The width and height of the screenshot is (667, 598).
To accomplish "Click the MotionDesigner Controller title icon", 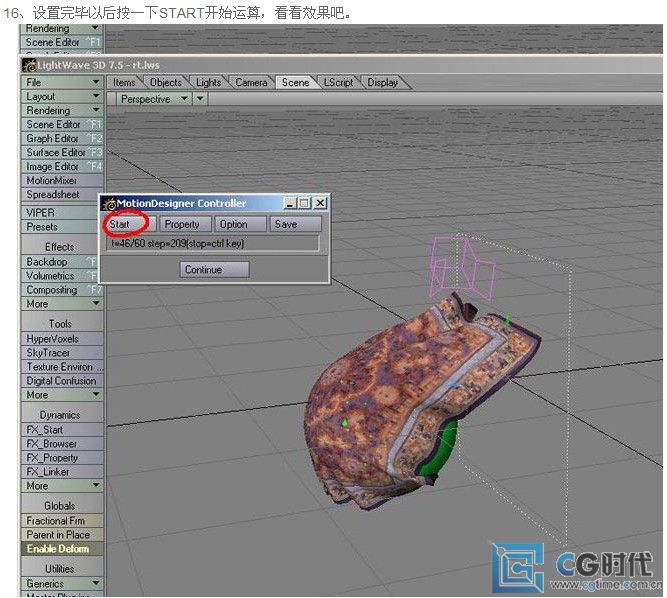I will pyautogui.click(x=110, y=204).
